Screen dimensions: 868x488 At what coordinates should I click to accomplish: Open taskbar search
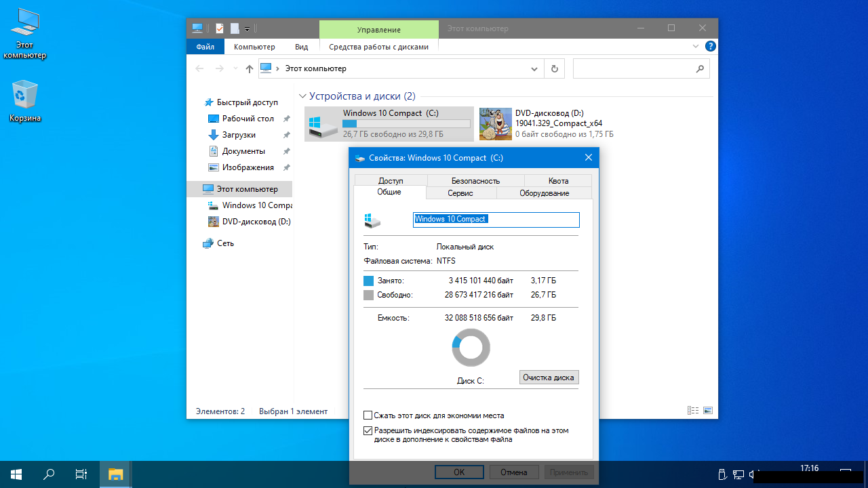(49, 474)
